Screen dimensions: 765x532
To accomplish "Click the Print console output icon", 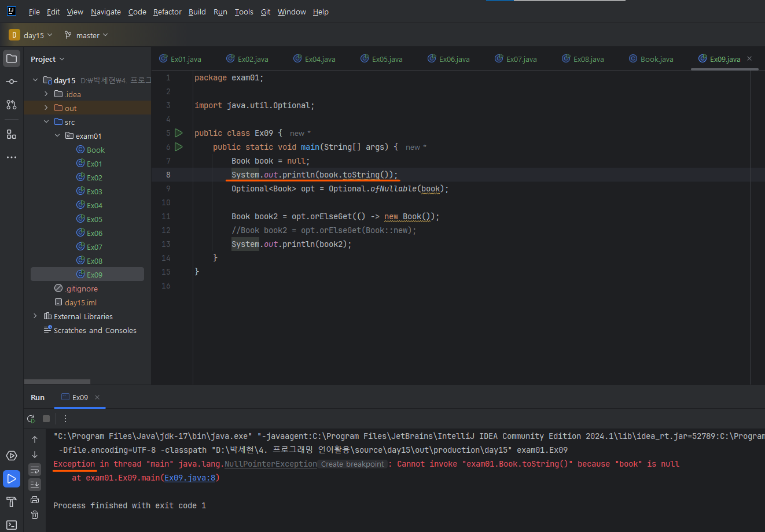I will 35,500.
